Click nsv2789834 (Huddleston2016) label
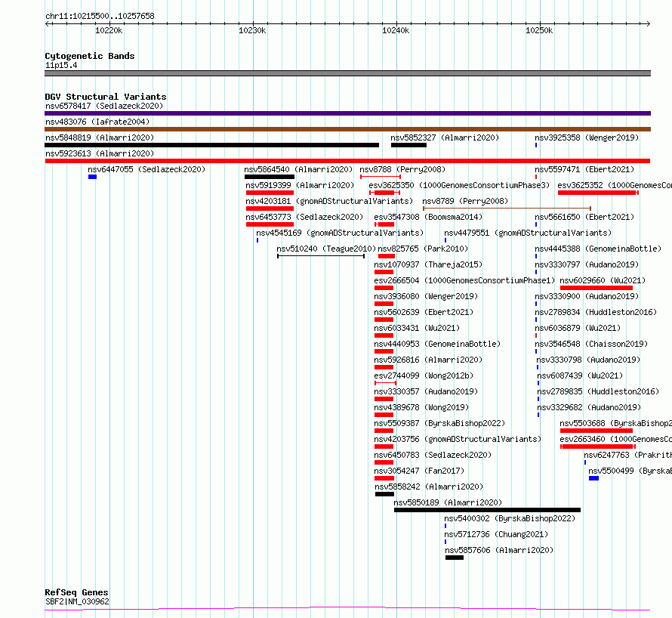The height and width of the screenshot is (618, 672). [596, 312]
